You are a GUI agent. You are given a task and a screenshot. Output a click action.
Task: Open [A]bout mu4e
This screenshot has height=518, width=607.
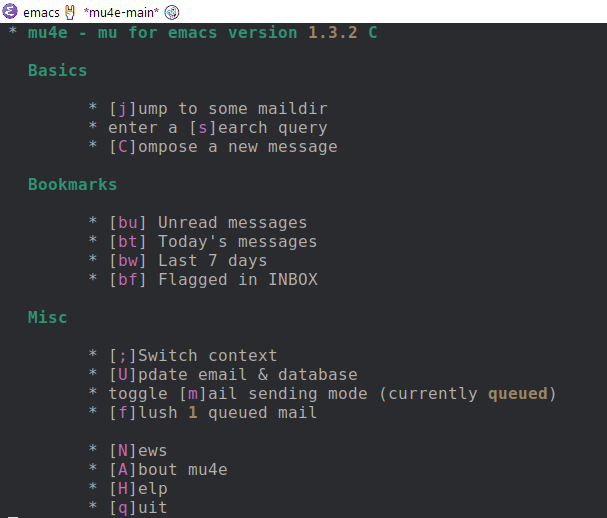[x=168, y=469]
